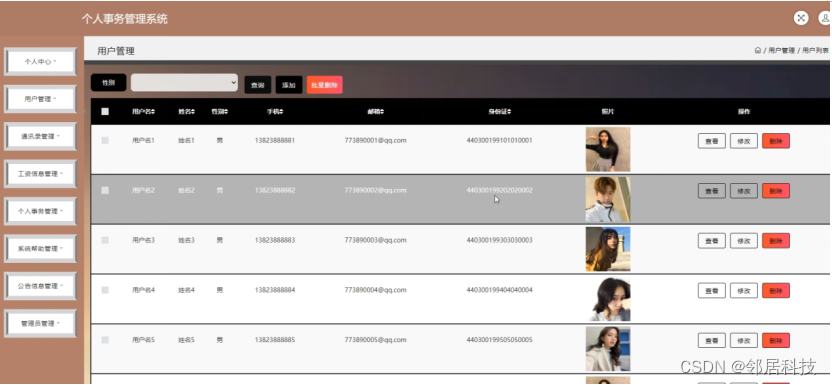
Task: Sort table by 身份证 column header
Action: (x=499, y=112)
